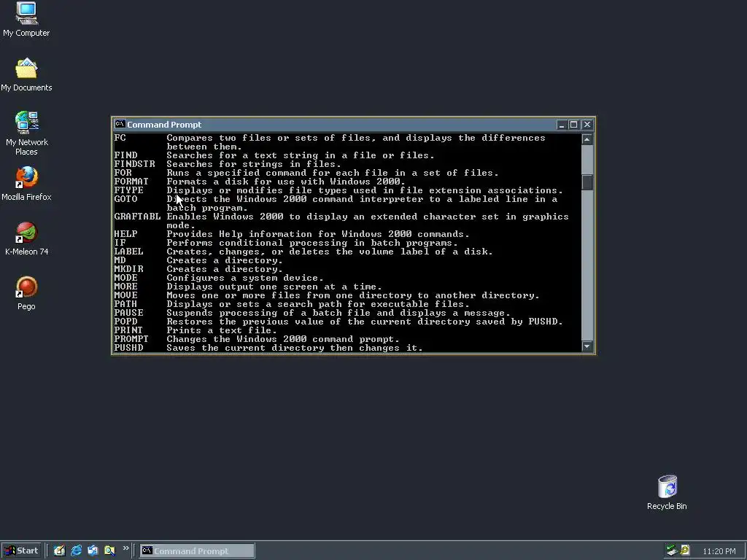Select the My Documents folder icon

[x=26, y=75]
